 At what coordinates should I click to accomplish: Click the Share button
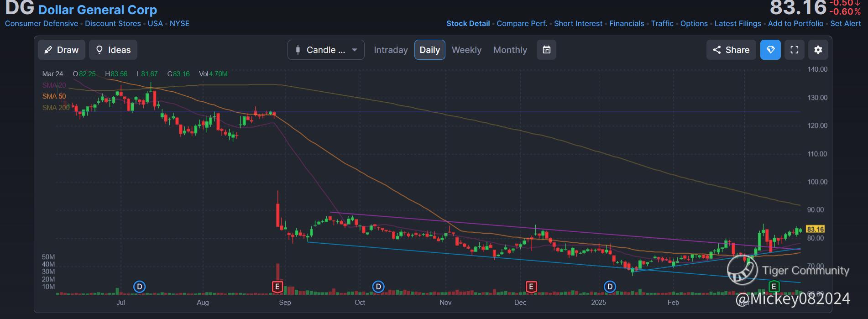731,50
